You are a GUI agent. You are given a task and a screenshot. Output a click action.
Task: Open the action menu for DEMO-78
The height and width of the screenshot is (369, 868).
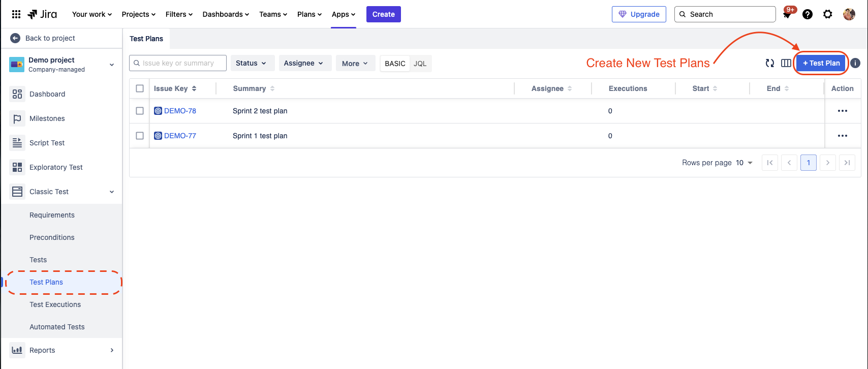point(842,111)
